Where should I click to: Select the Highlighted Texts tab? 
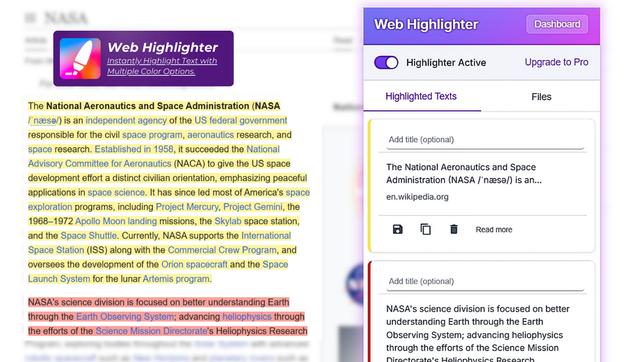421,97
